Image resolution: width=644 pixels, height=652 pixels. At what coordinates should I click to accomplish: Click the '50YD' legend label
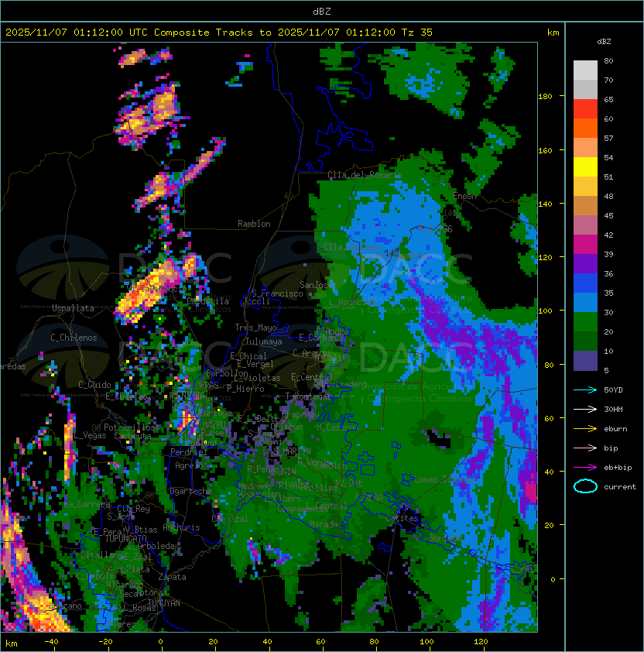[x=613, y=390]
